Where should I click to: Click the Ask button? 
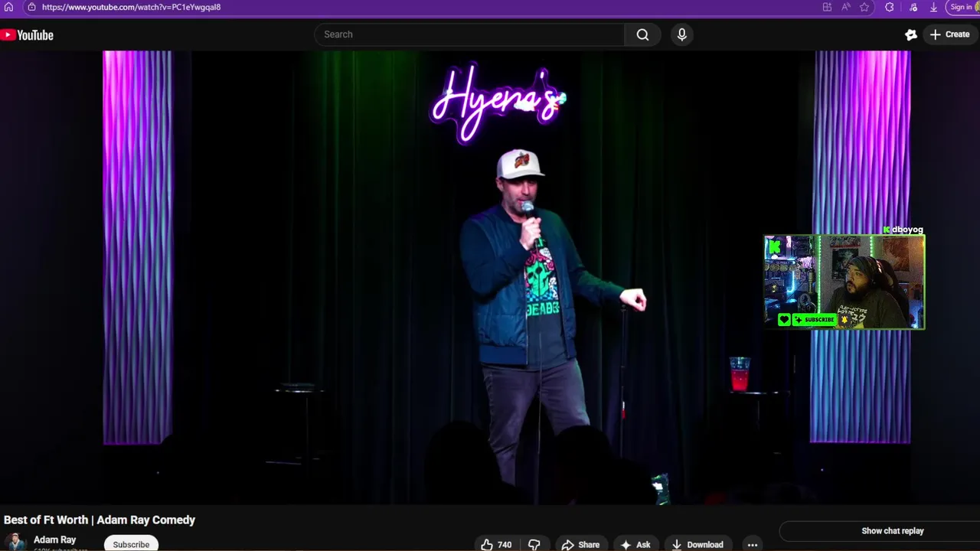(x=635, y=544)
